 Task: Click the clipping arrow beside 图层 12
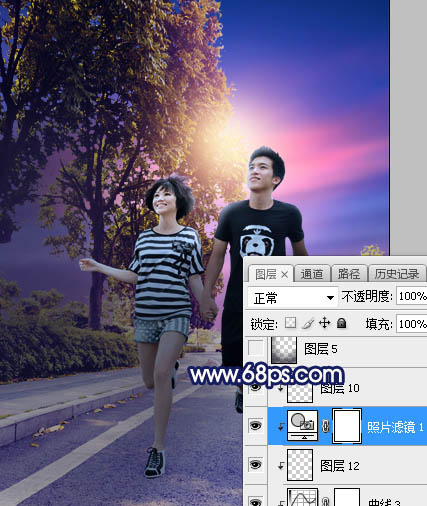pos(281,465)
